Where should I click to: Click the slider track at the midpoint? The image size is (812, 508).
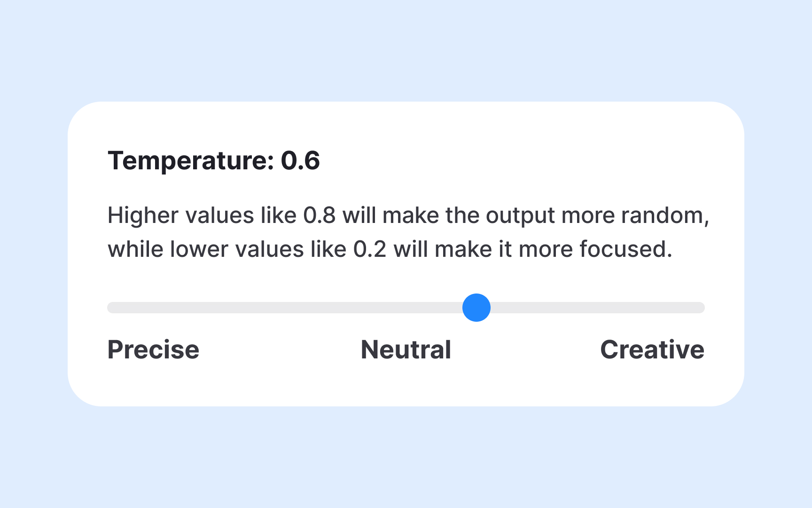[406, 307]
